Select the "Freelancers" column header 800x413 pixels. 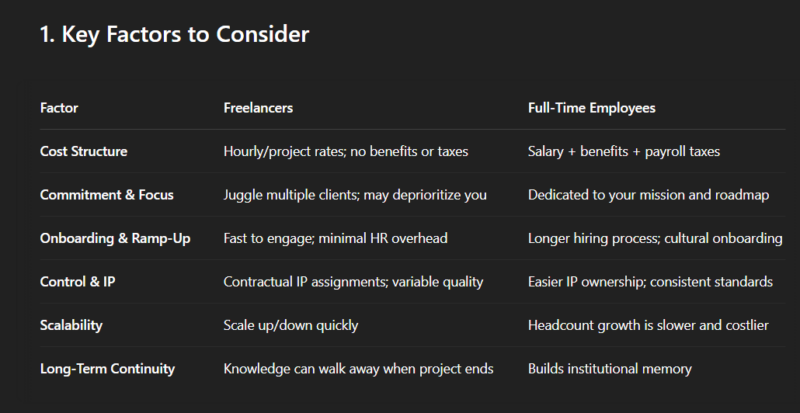tap(258, 107)
